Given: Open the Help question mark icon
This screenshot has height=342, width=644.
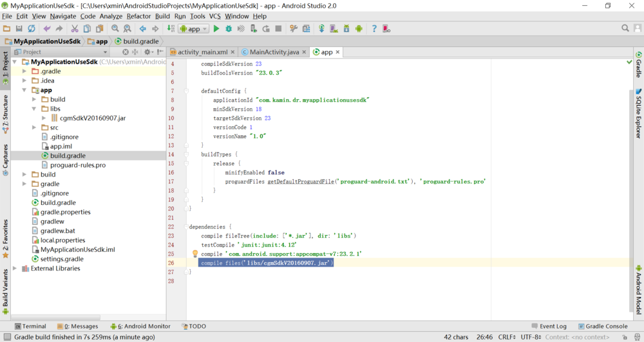Looking at the screenshot, I should [x=374, y=29].
